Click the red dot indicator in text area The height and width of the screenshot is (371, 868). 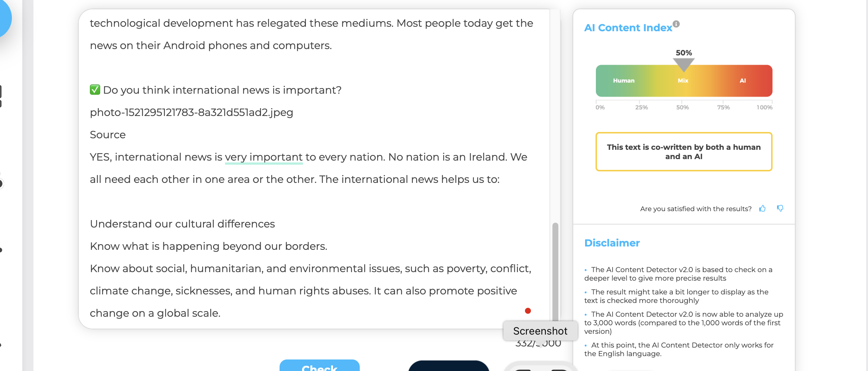[x=528, y=311]
